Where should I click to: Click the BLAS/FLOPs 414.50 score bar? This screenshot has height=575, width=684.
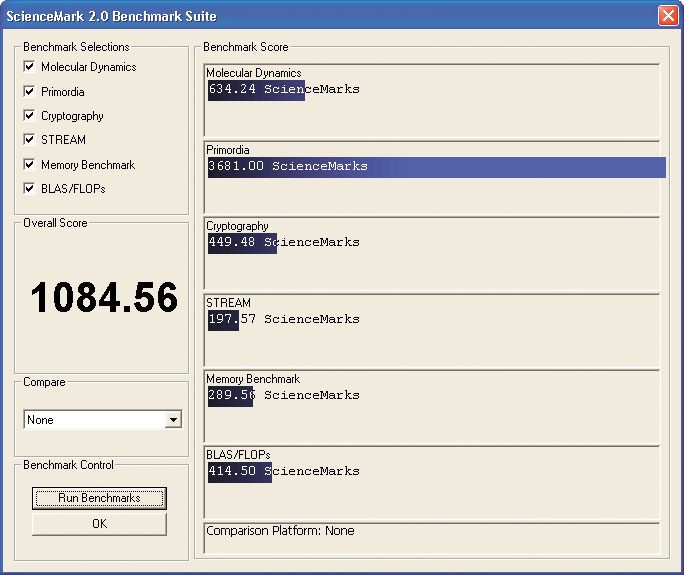[239, 472]
